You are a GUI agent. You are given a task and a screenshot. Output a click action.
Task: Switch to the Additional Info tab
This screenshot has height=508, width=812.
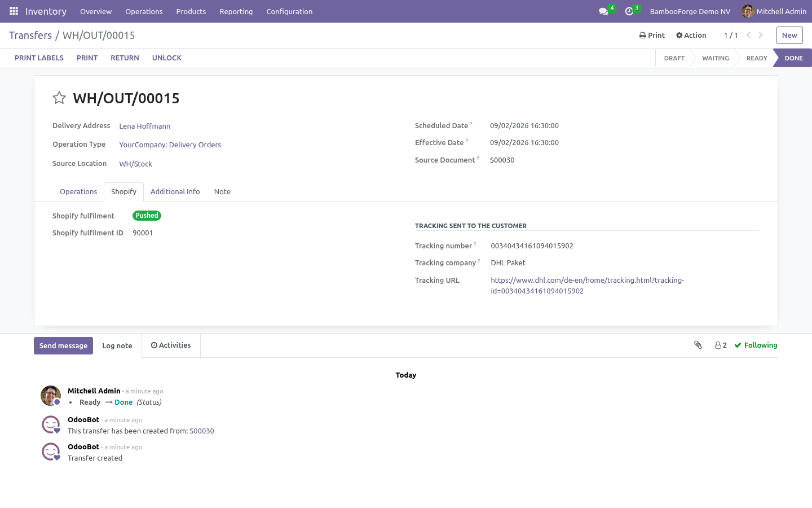point(175,192)
